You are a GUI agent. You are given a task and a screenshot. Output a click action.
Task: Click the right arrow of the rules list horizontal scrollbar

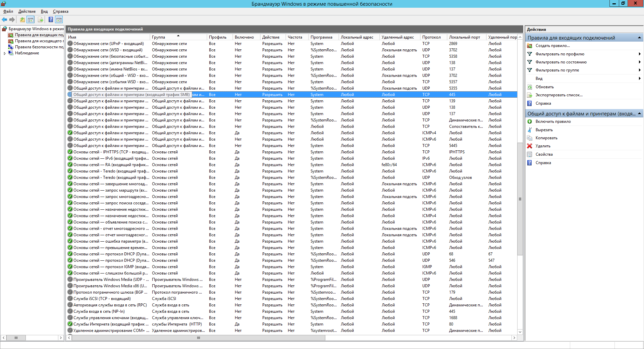click(x=515, y=338)
